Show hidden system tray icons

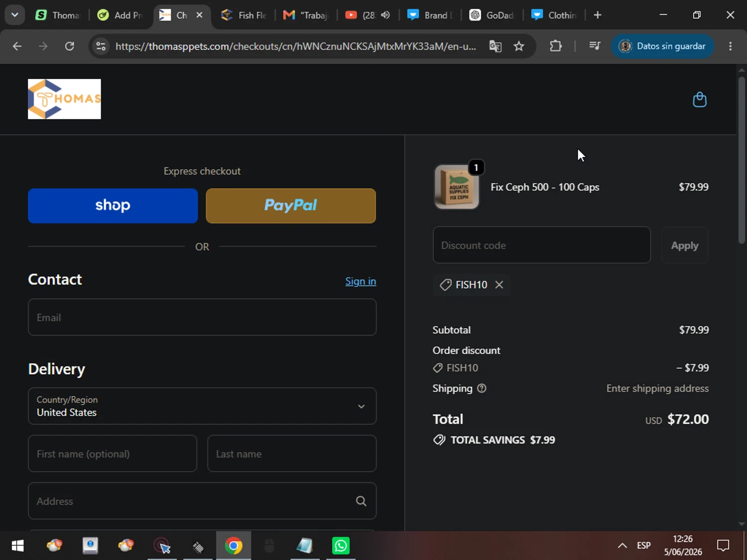click(x=622, y=546)
